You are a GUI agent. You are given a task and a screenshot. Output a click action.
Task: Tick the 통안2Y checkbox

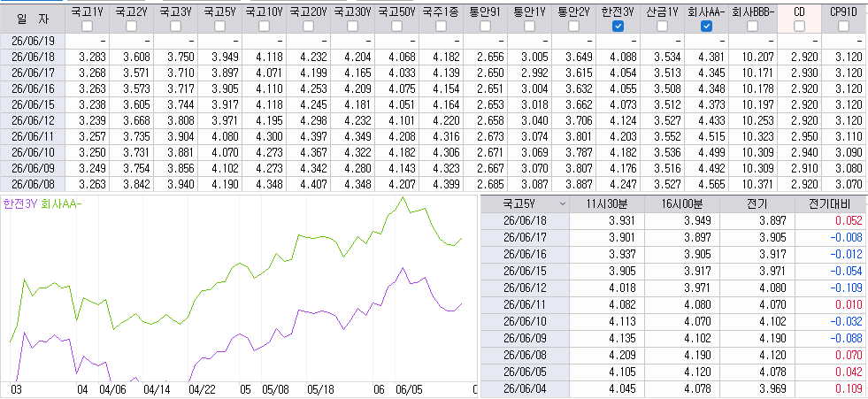[574, 26]
